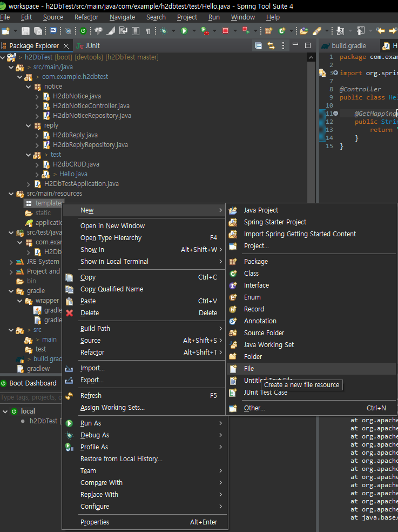The width and height of the screenshot is (398, 532).
Task: Open the Navigate menu
Action: (123, 17)
